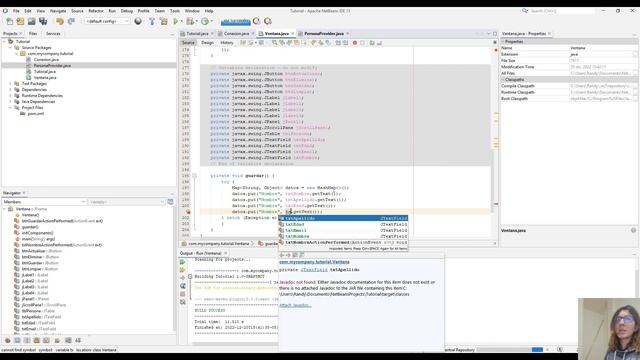Collapse the Tutorial project node
This screenshot has width=640, height=360.
tap(4, 42)
